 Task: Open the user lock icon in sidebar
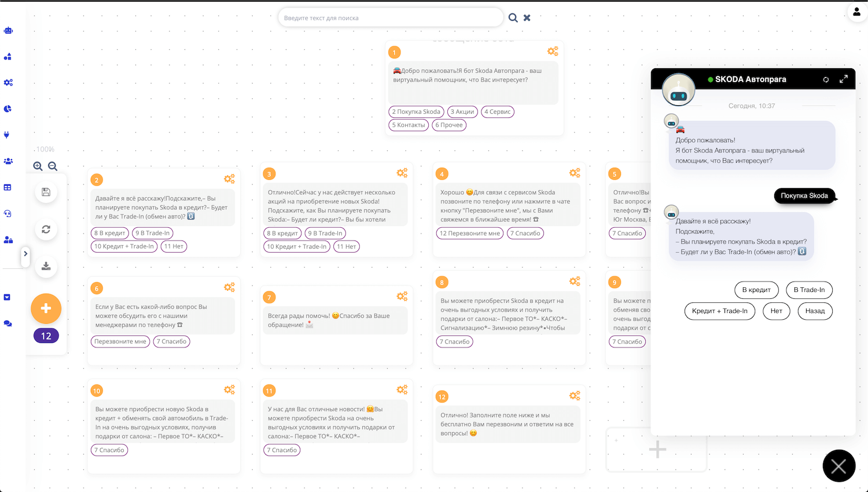8,239
